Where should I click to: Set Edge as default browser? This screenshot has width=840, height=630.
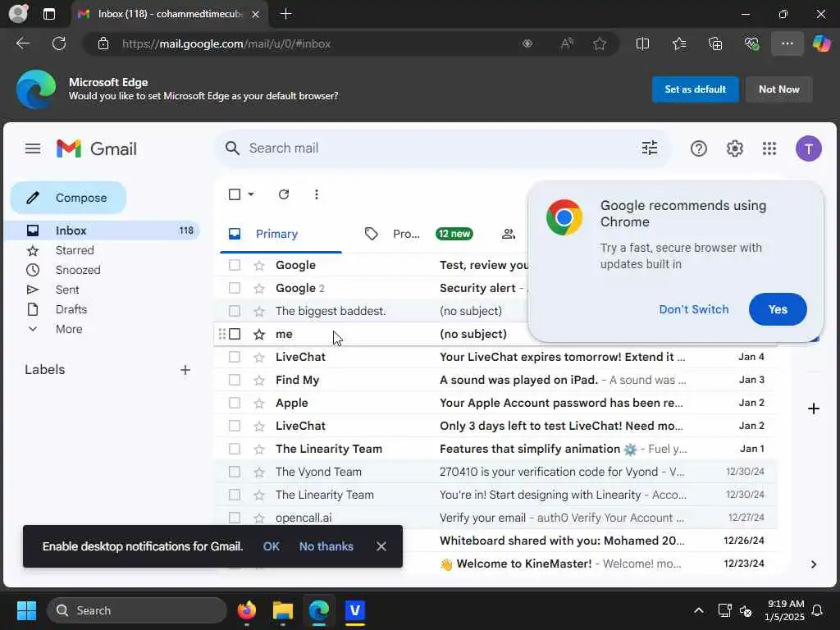point(695,89)
